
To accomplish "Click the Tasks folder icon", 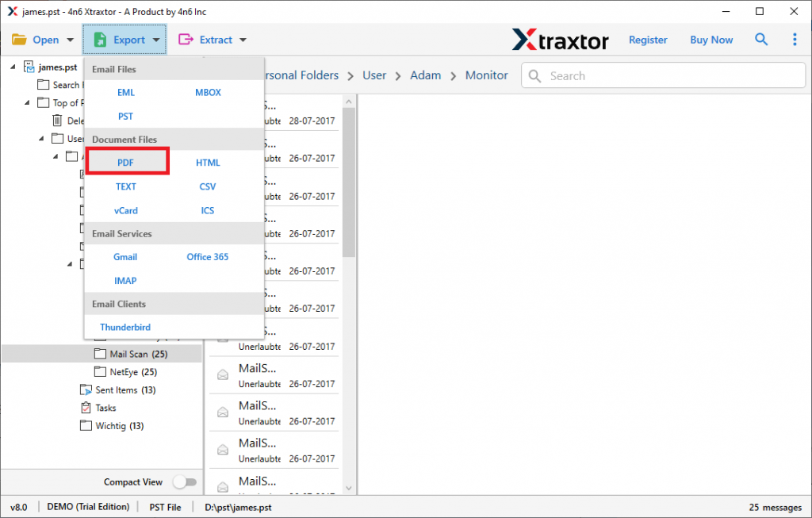I will click(86, 407).
